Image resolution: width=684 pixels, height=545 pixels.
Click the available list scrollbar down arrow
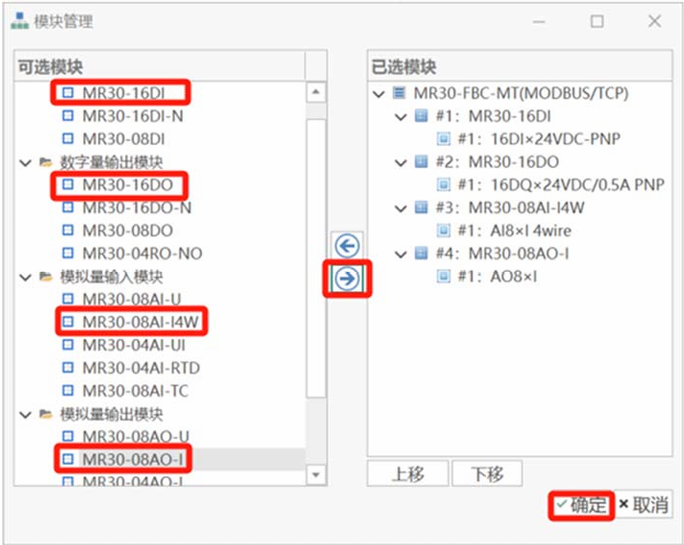click(x=316, y=474)
